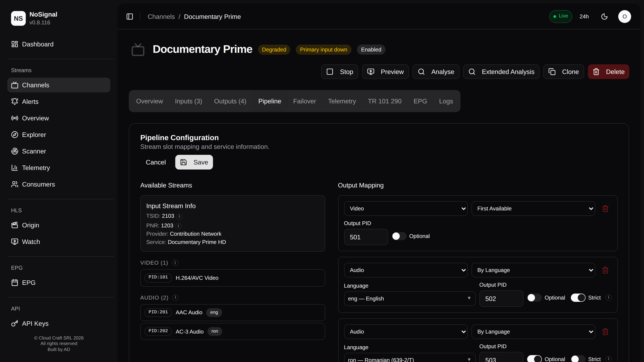Open the second Audio type dropdown
Viewport: 644px width, 362px height.
(406, 331)
